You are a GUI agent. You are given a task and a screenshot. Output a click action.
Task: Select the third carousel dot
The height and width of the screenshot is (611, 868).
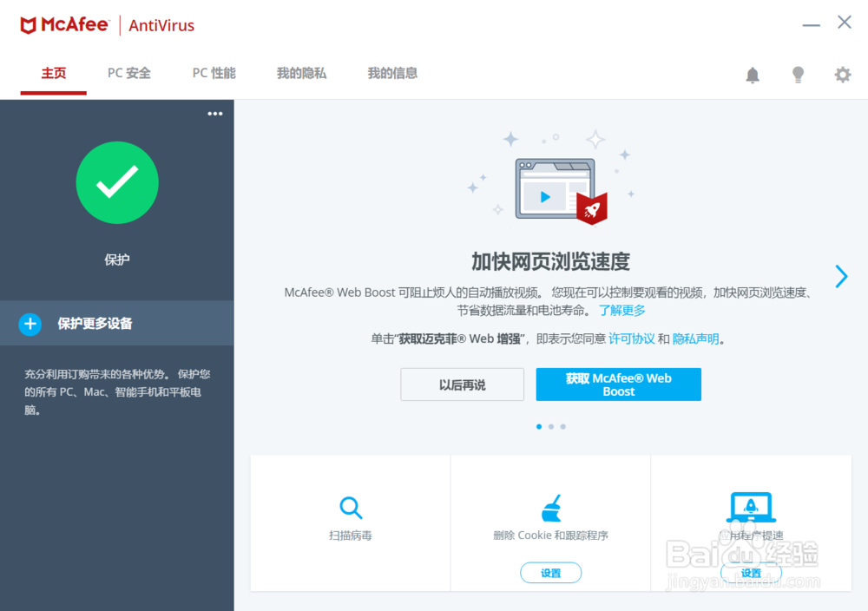point(563,427)
